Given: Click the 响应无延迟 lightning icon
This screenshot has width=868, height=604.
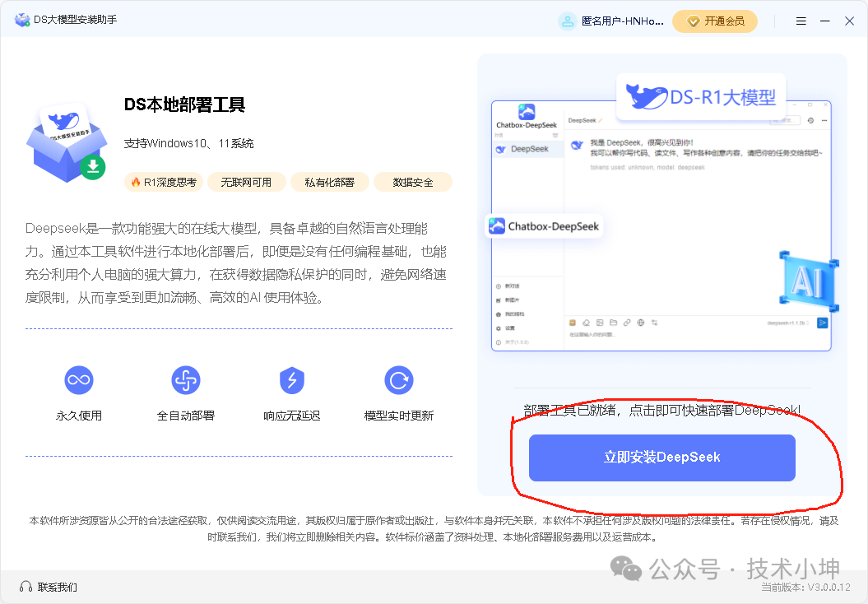Looking at the screenshot, I should click(291, 379).
